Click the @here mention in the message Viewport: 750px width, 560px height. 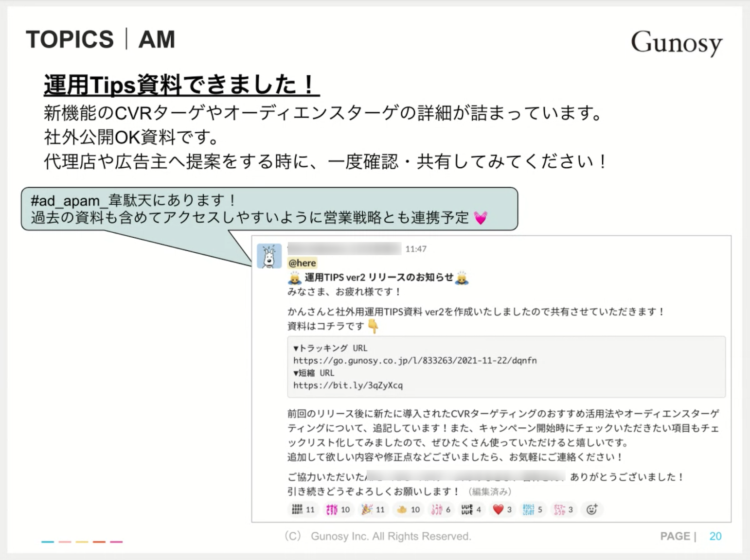click(x=302, y=263)
